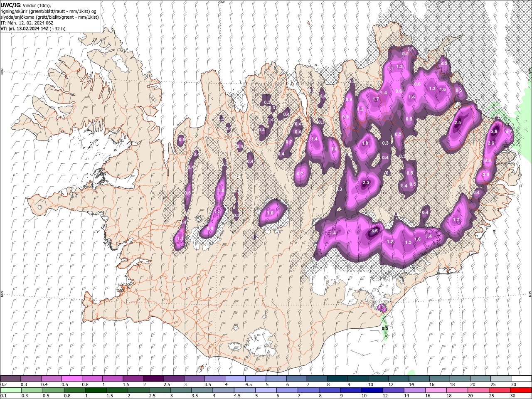This screenshot has height=399, width=532.
Task: Click the 'rigning/skúrir' rain description line
Action: pyautogui.click(x=49, y=11)
